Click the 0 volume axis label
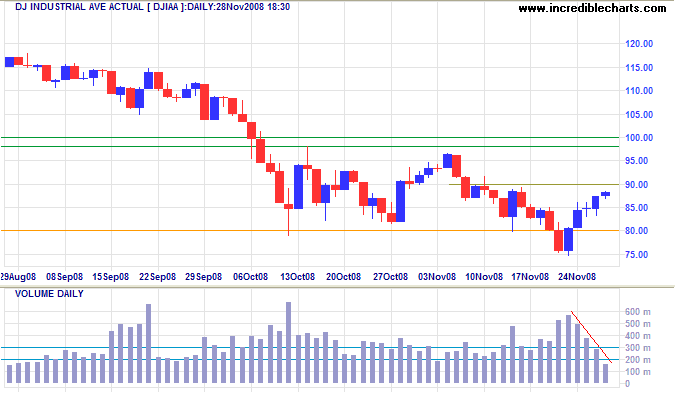 tap(628, 384)
